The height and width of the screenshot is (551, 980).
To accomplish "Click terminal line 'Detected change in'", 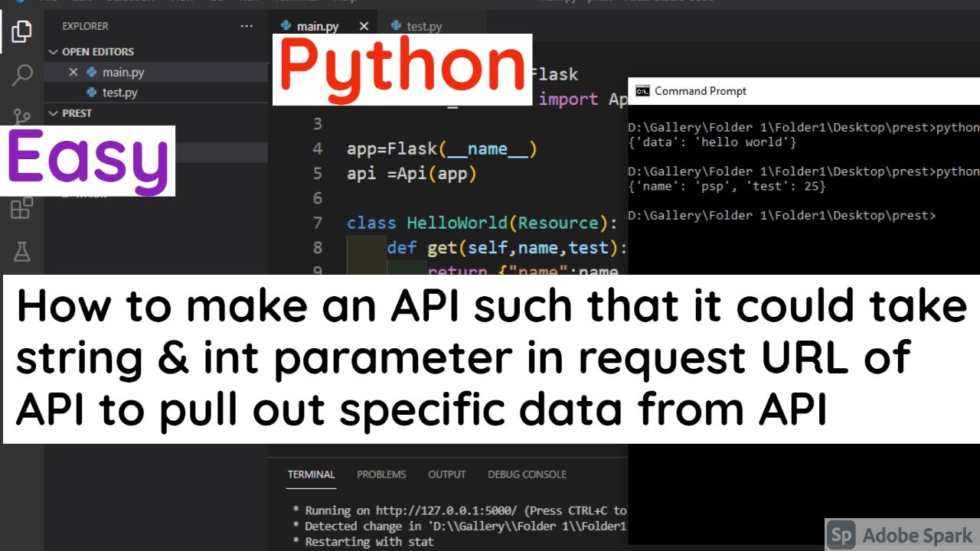I will click(x=459, y=526).
